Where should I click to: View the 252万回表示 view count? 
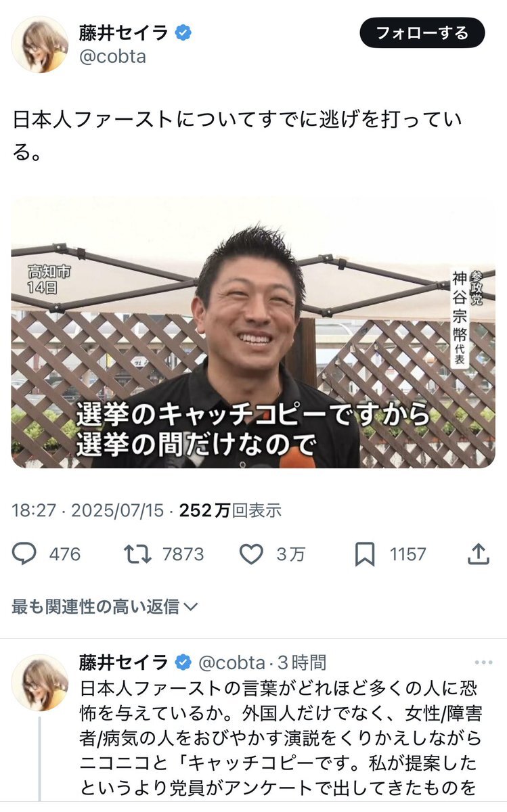230,510
